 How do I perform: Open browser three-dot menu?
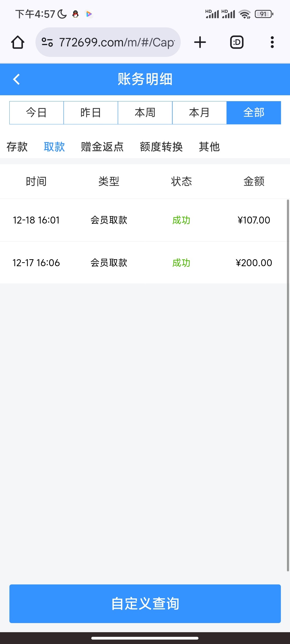pyautogui.click(x=272, y=42)
